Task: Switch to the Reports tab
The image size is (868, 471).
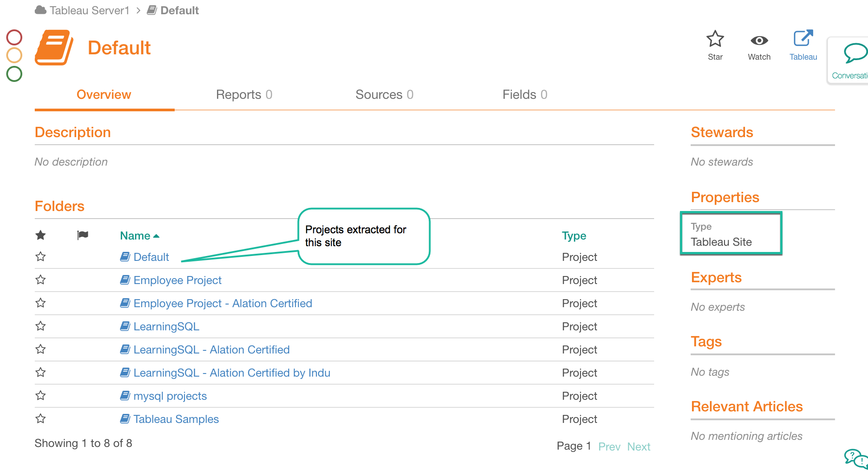Action: [244, 94]
